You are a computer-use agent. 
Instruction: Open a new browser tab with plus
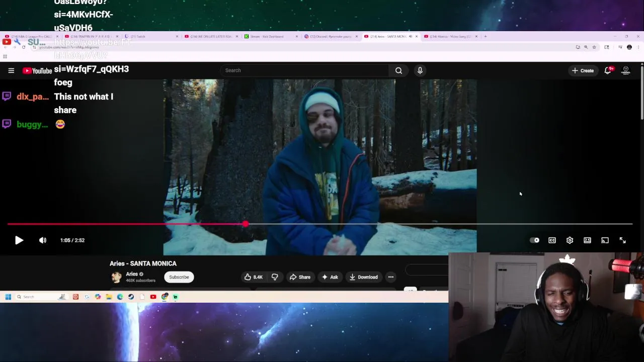click(485, 36)
